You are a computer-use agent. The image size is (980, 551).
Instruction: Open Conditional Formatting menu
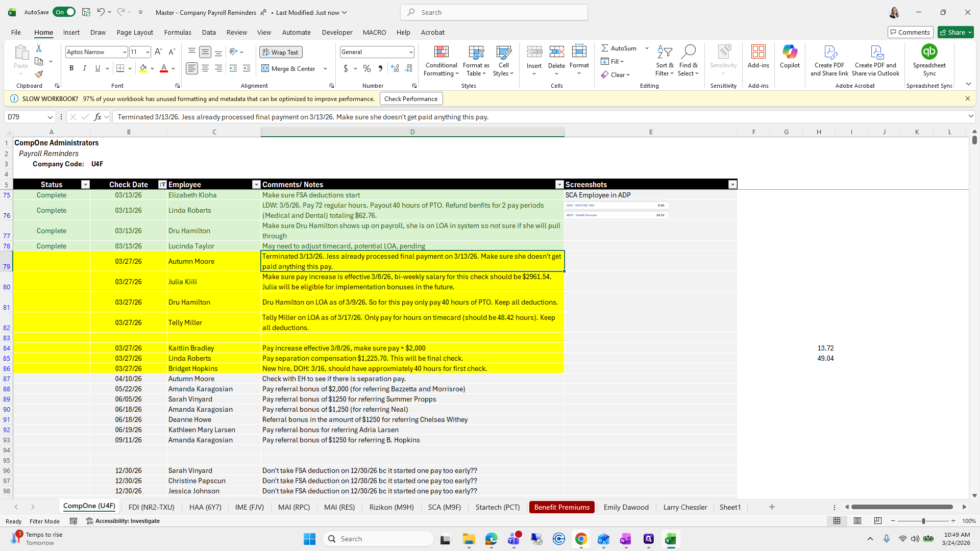coord(441,61)
